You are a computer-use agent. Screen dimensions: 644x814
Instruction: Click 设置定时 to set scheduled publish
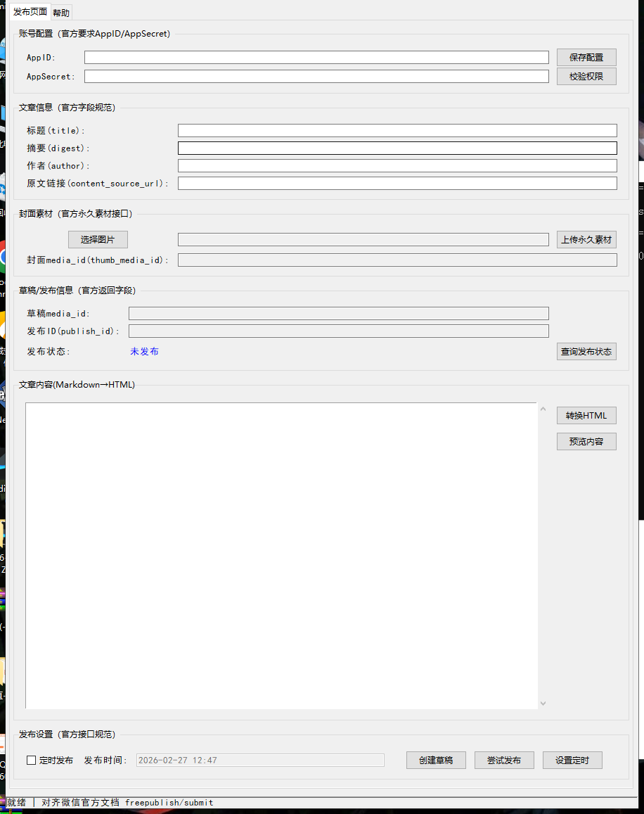tap(572, 760)
